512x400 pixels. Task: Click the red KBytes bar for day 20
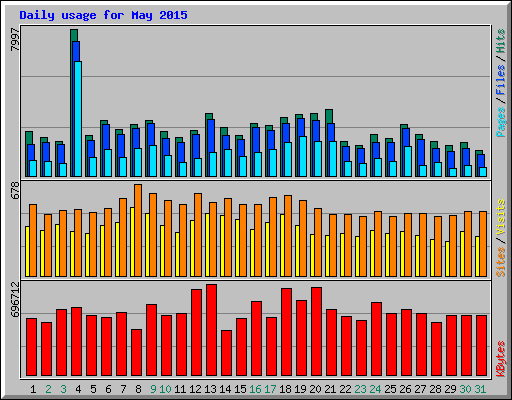(x=316, y=332)
